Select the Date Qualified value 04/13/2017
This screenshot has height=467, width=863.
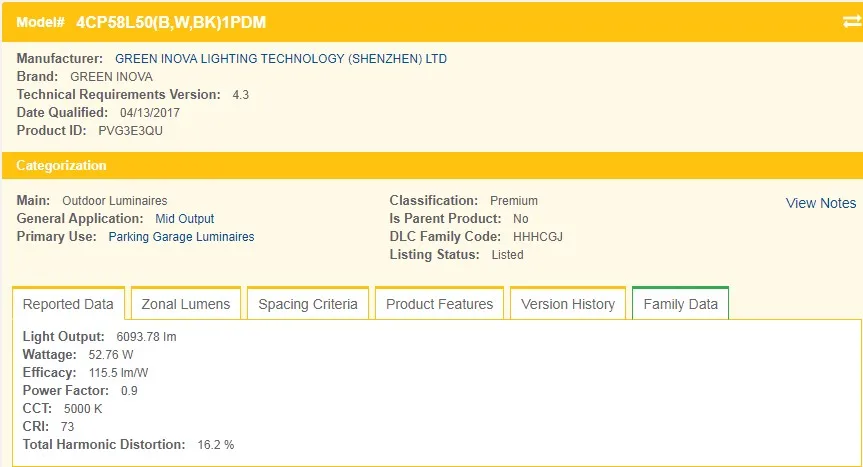(x=150, y=113)
